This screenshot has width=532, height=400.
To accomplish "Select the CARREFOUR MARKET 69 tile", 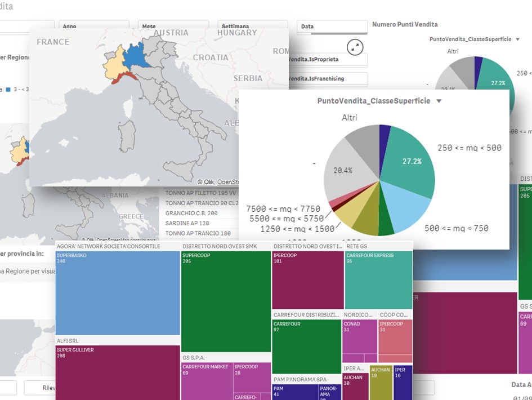I will (207, 381).
